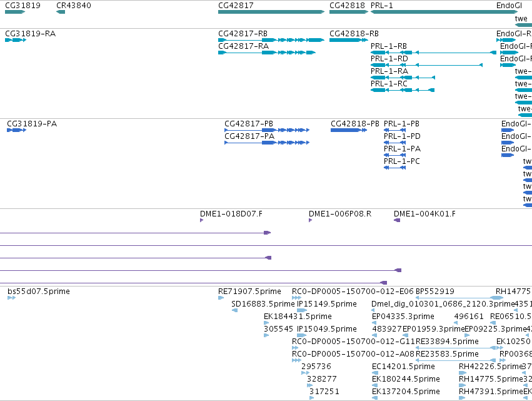The image size is (532, 401).
Task: Click protein CG42817-PA label
Action: tap(249, 136)
